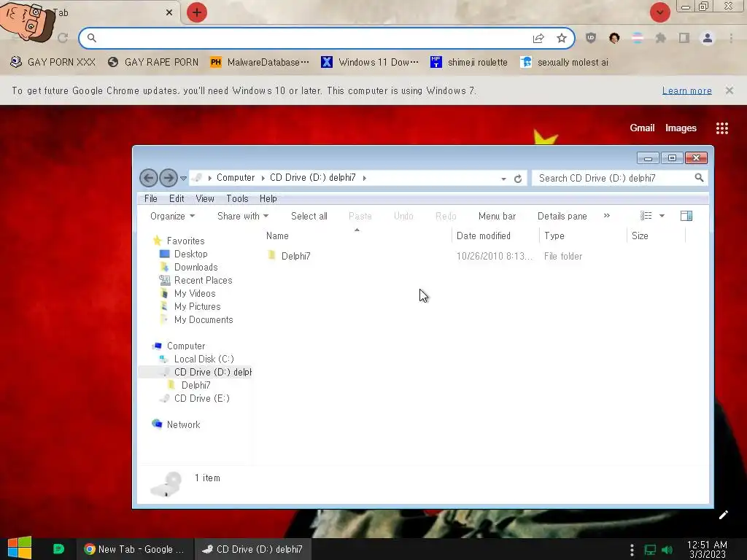
Task: Open Recent Places in the navigation pane
Action: pos(203,281)
